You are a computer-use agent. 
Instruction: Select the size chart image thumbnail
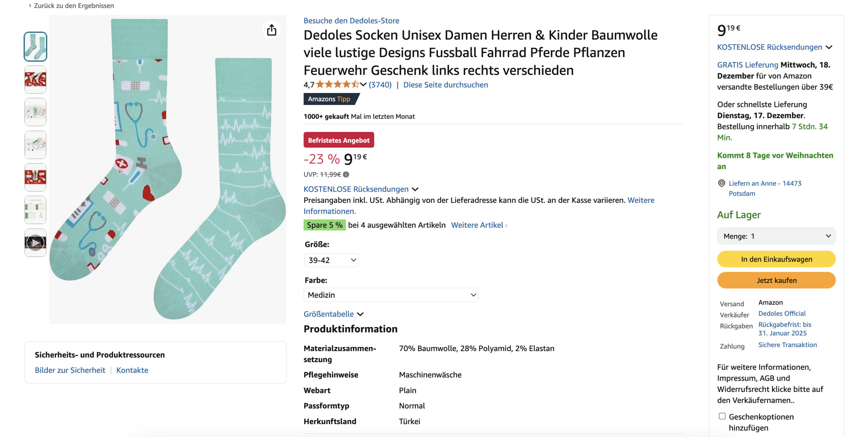[x=35, y=210]
